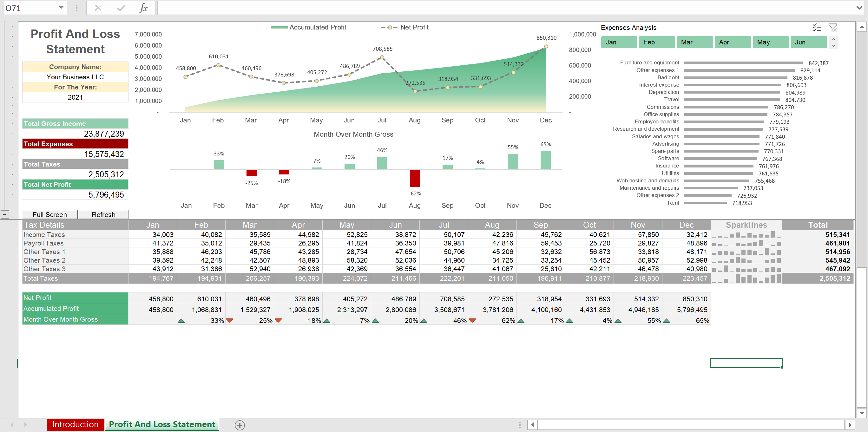
Task: Click the clear filter icon in slicer
Action: tap(832, 27)
